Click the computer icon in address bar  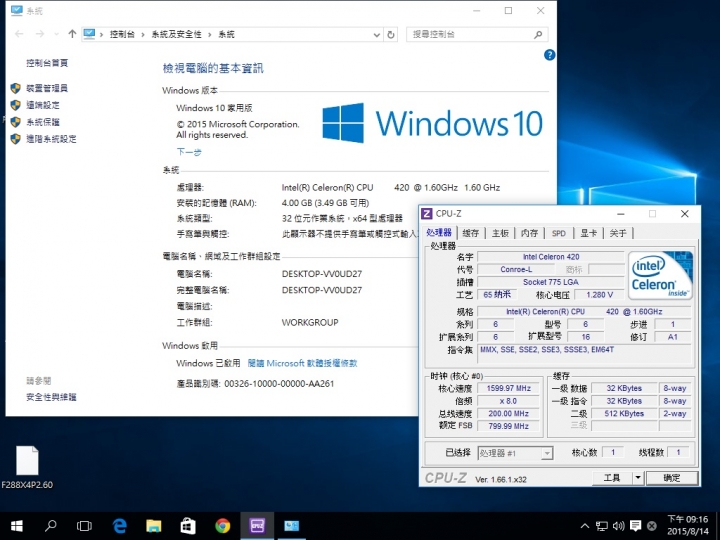[89, 34]
